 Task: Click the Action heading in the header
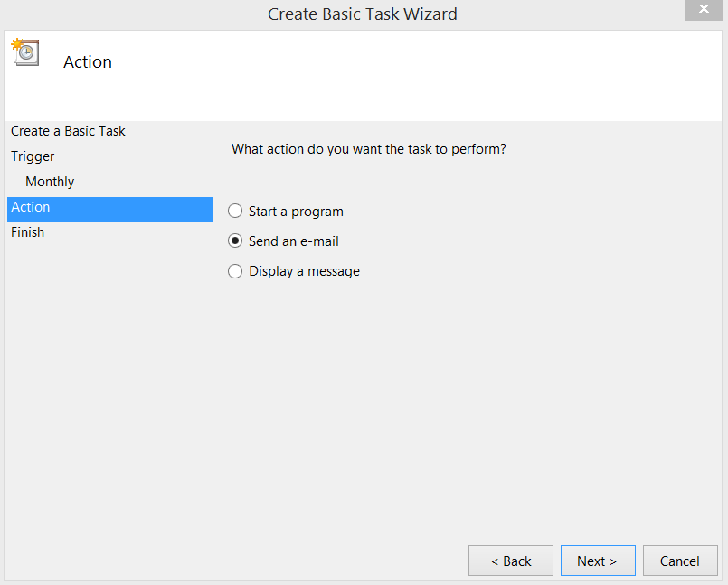(x=88, y=62)
